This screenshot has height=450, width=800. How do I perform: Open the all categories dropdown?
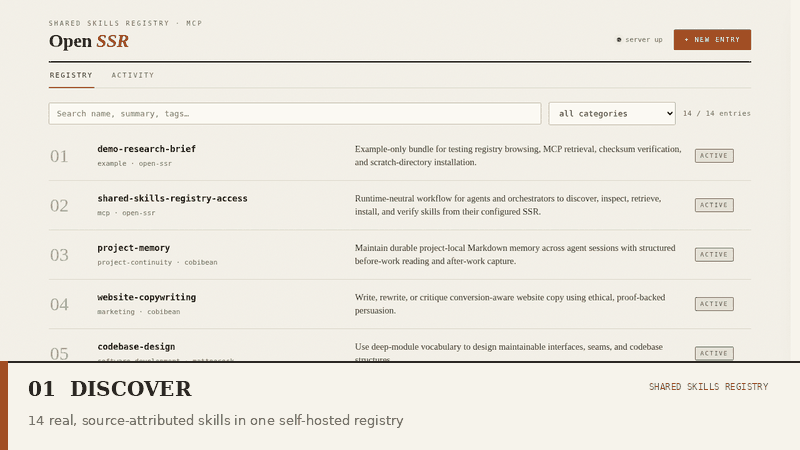click(x=612, y=113)
